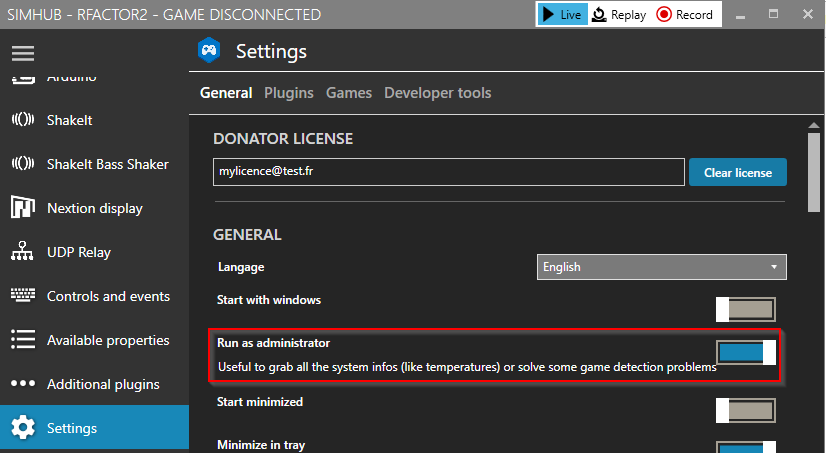Open ShakeIt Bass Shaker page
The width and height of the screenshot is (826, 453).
click(94, 164)
